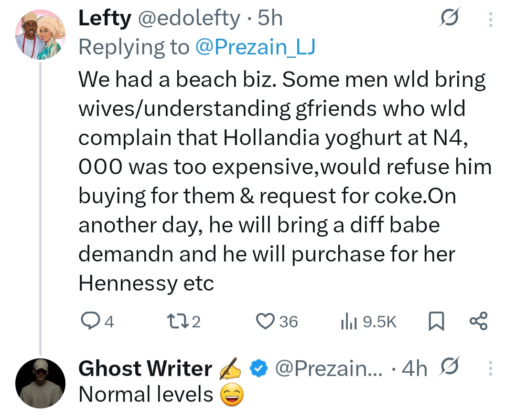
Task: Open more options on Lefty's tweet
Action: (489, 19)
